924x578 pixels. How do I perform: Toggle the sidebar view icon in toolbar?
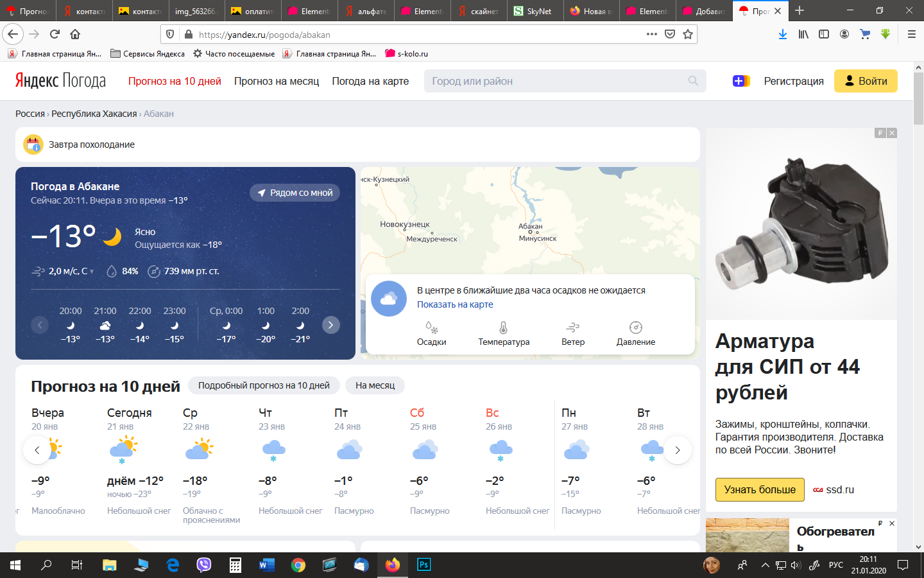[824, 34]
